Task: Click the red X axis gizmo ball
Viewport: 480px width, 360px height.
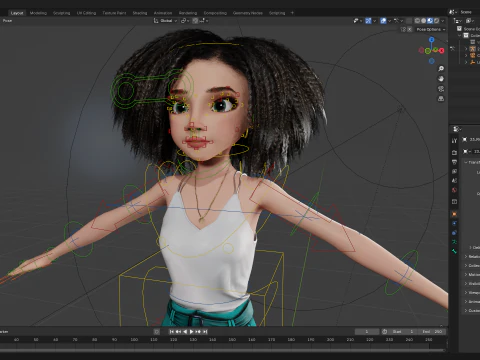Action: 442,51
